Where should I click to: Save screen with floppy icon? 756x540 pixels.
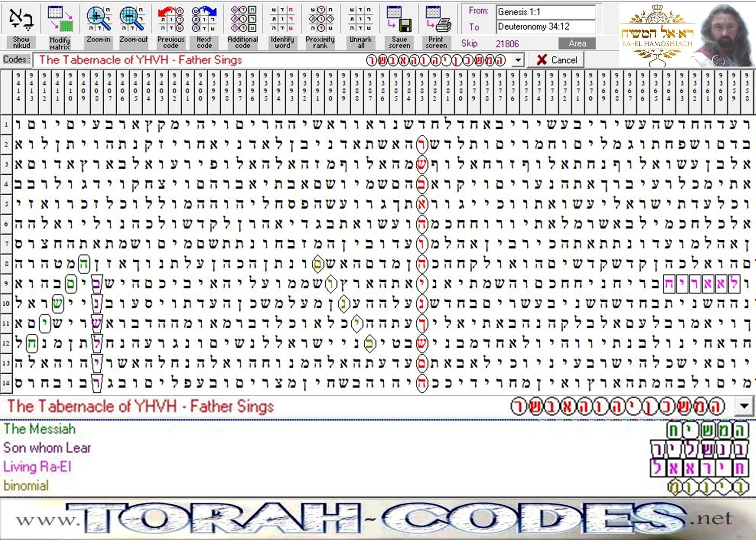(x=399, y=19)
